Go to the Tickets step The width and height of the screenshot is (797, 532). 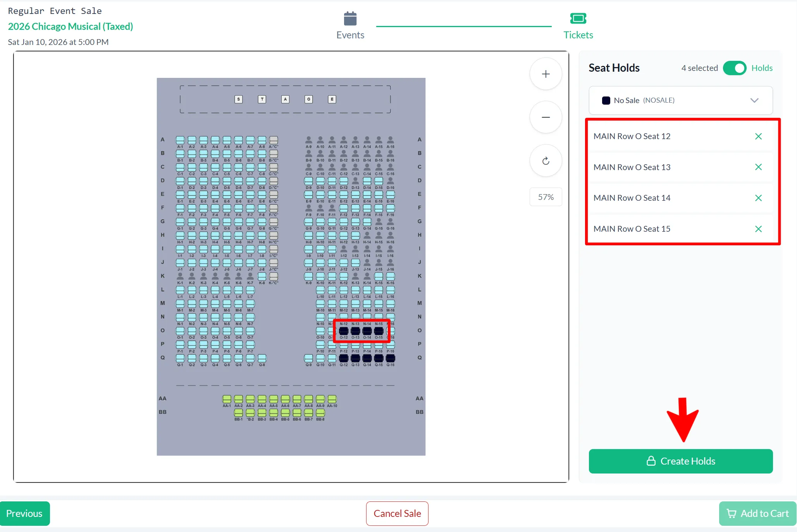pyautogui.click(x=578, y=26)
